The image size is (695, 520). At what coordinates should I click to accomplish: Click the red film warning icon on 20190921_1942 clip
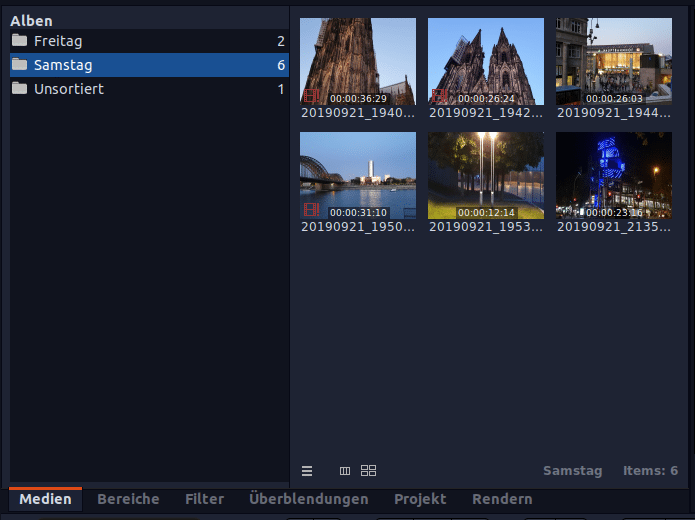pos(439,96)
